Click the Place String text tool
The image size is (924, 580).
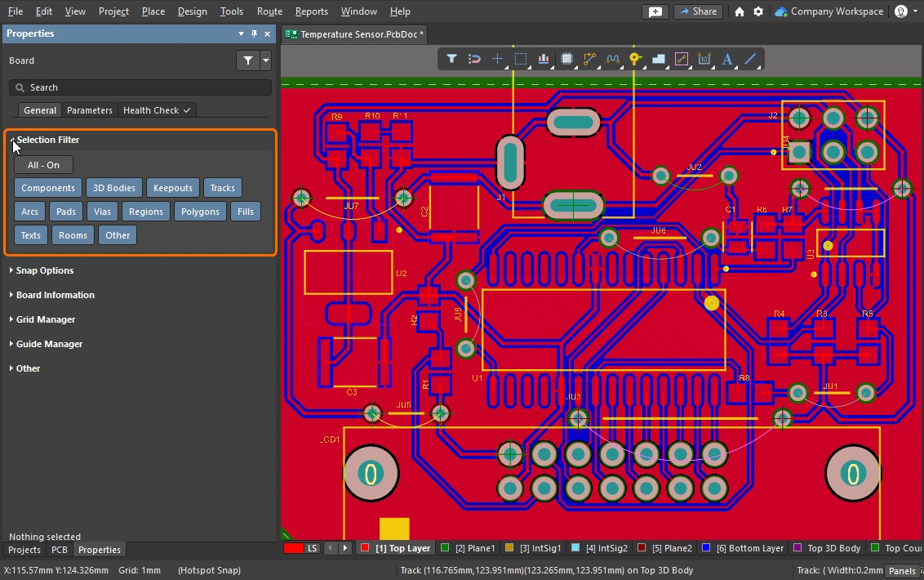pos(727,59)
